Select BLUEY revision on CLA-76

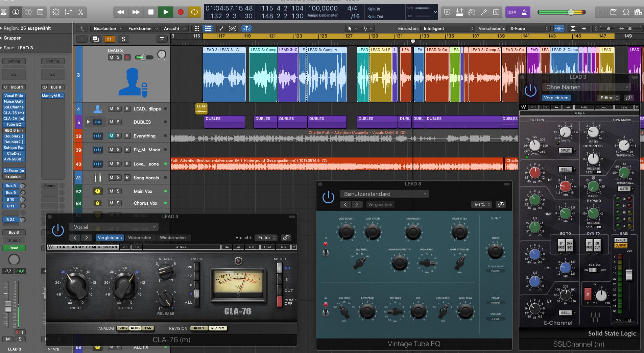199,328
